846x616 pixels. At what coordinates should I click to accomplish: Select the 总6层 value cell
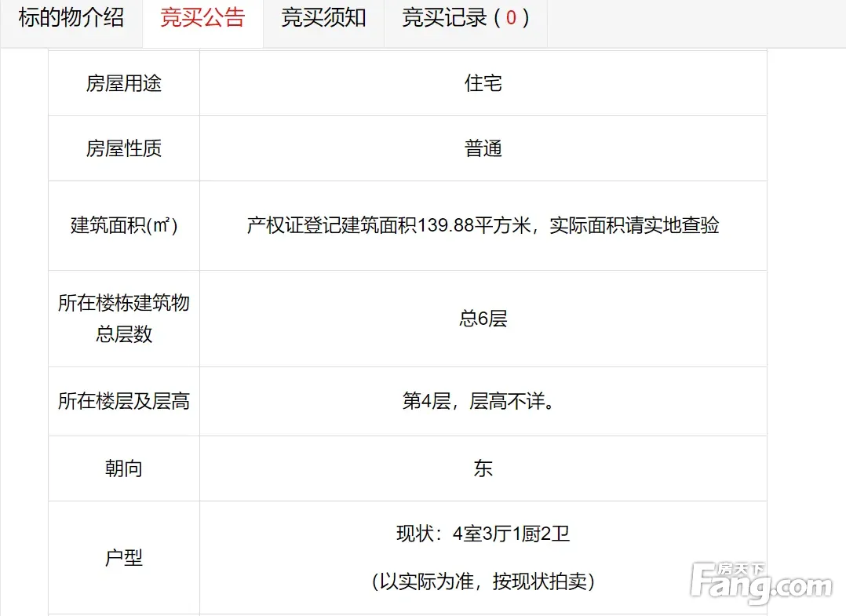tap(483, 319)
